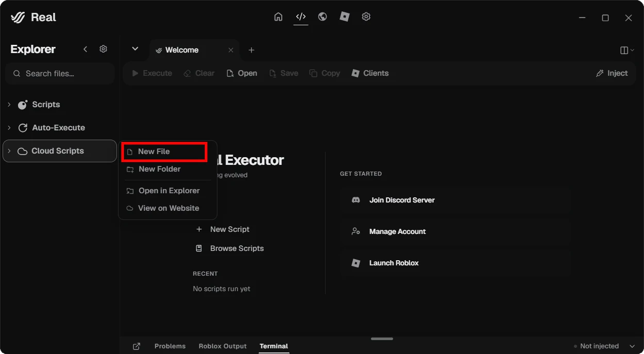
Task: Click the Execute button
Action: point(152,73)
